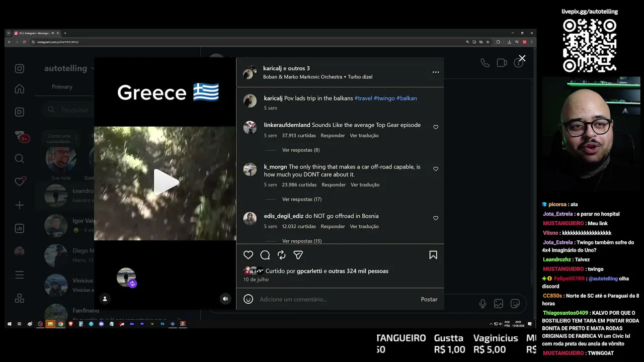The image size is (644, 362).
Task: Open the sticker picker in message box
Action: pyautogui.click(x=515, y=304)
